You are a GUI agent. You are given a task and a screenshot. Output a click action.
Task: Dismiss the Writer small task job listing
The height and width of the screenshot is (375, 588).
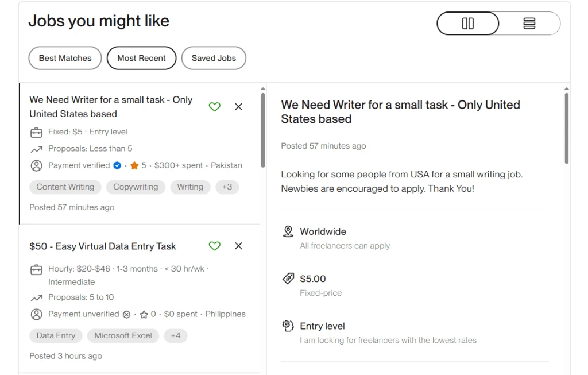(x=239, y=107)
